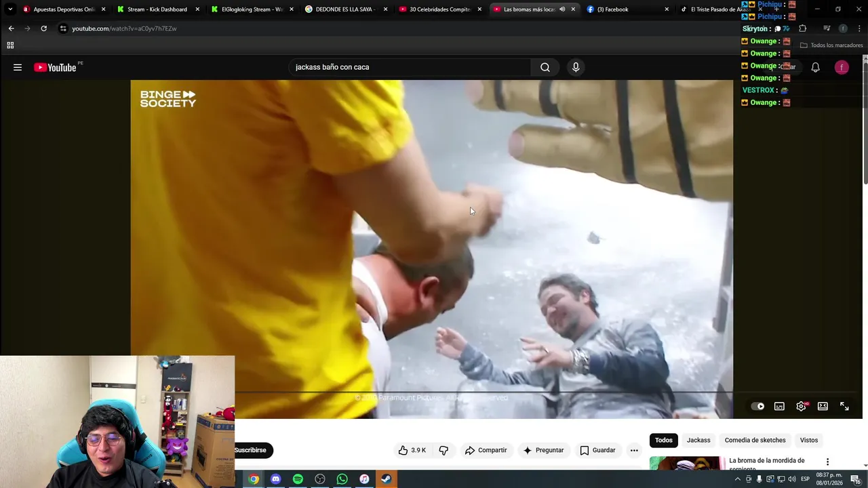
Task: Close the Las bromas más locas tab
Action: coord(573,9)
